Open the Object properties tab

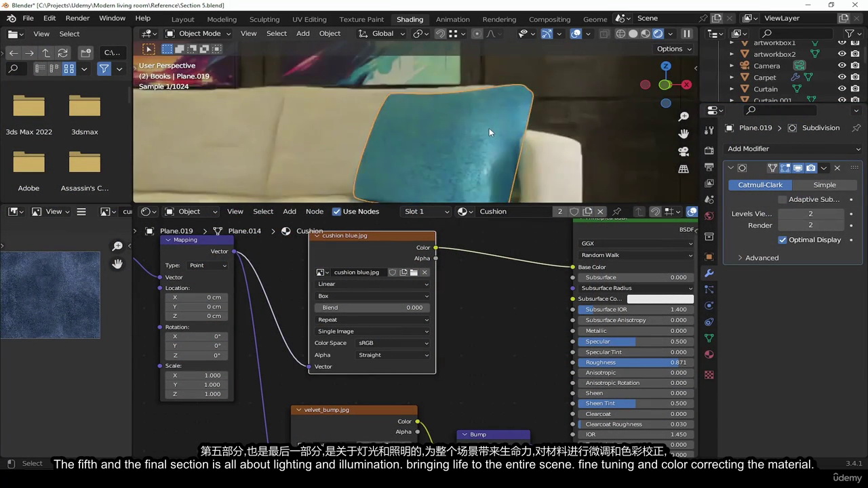tap(709, 257)
